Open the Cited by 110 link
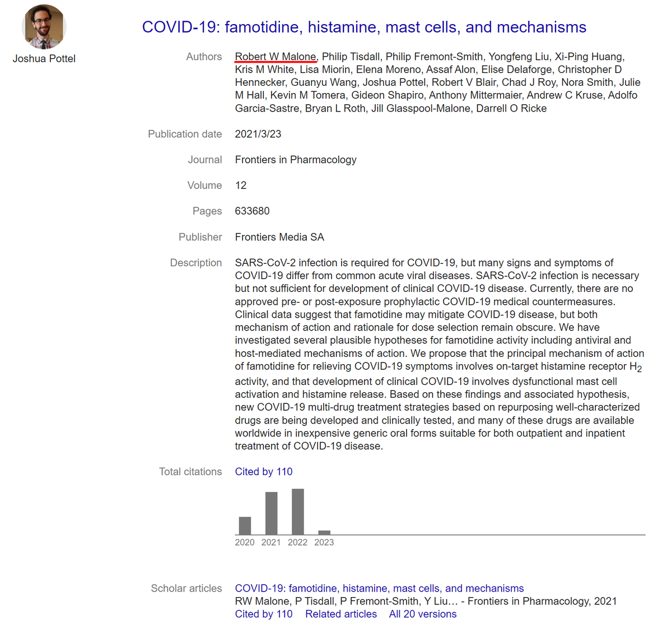672x642 pixels. tap(263, 471)
